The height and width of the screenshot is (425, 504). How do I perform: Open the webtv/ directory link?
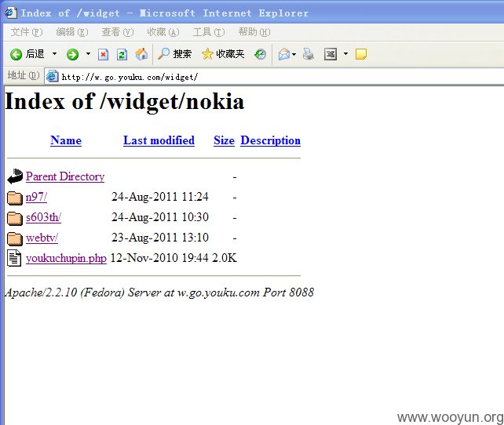click(42, 238)
